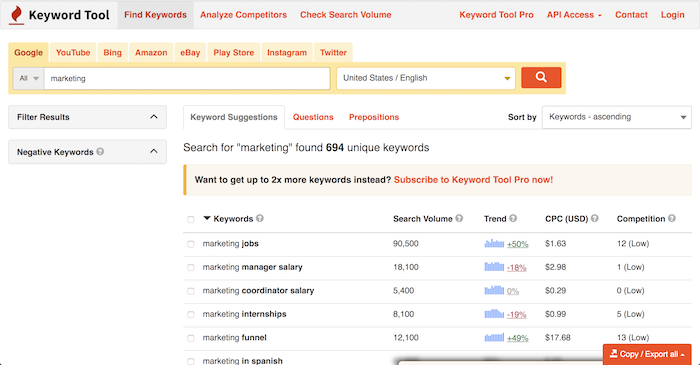This screenshot has width=700, height=365.
Task: Click the Search Volume column header
Action: click(x=423, y=219)
